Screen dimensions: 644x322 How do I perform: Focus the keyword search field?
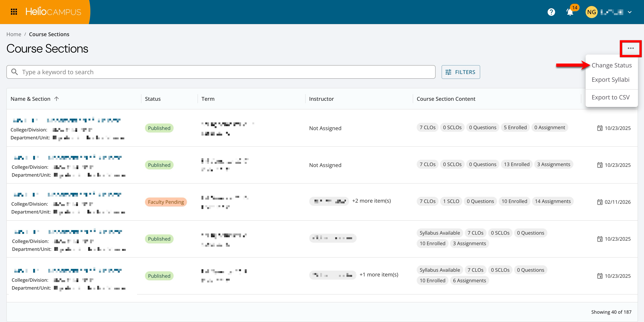click(225, 72)
